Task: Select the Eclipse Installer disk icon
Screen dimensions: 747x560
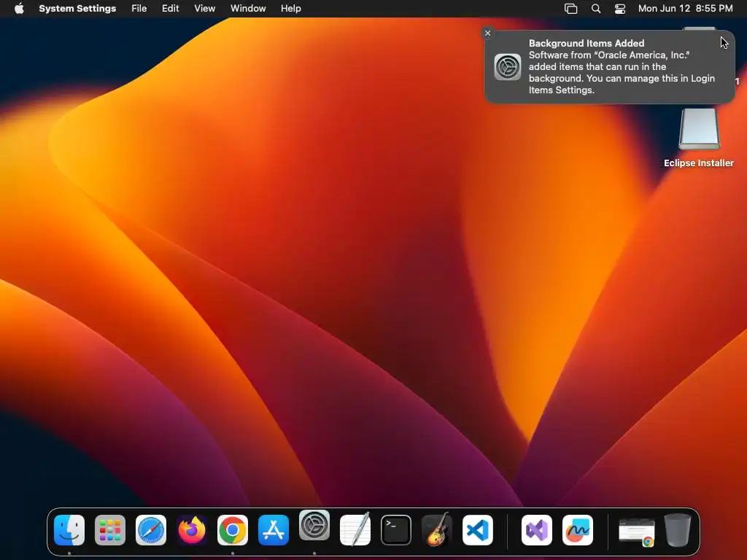Action: click(x=699, y=129)
